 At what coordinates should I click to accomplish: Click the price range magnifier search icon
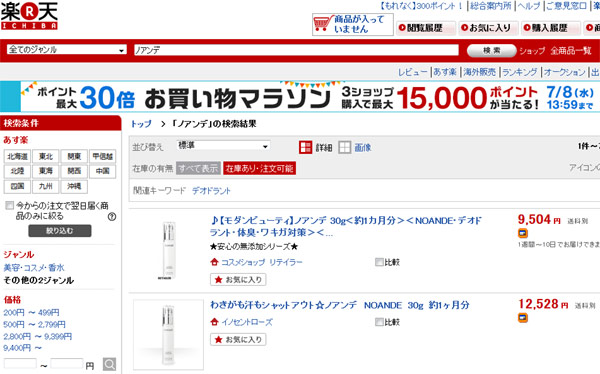109,364
